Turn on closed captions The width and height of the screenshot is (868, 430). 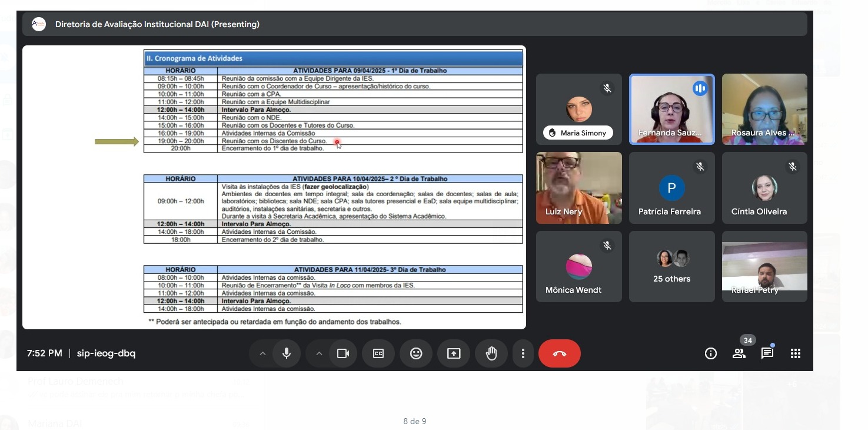click(378, 353)
